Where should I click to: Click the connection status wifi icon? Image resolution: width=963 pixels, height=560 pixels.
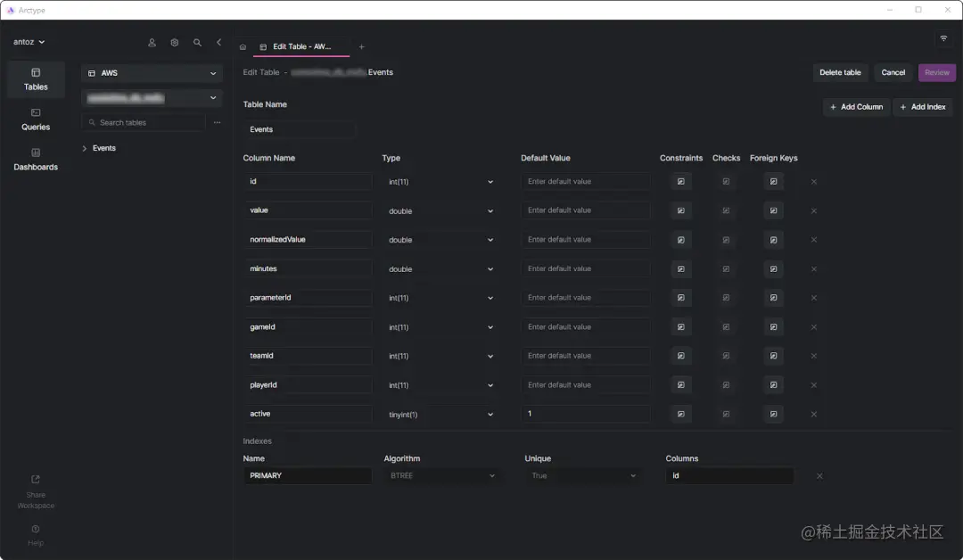tap(943, 38)
